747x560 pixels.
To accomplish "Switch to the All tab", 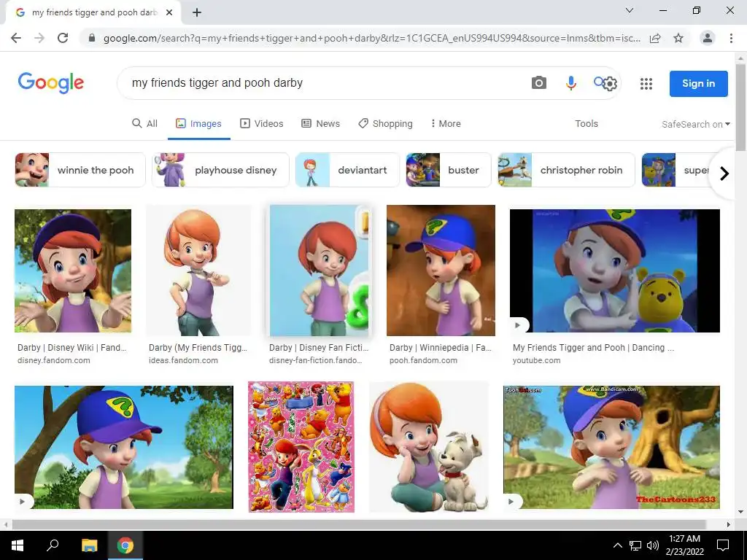I will point(144,124).
